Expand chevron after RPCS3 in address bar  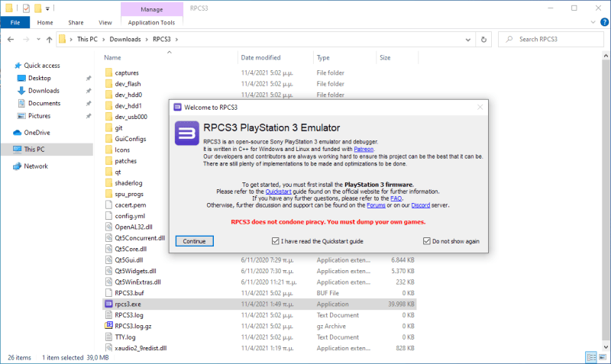click(176, 40)
